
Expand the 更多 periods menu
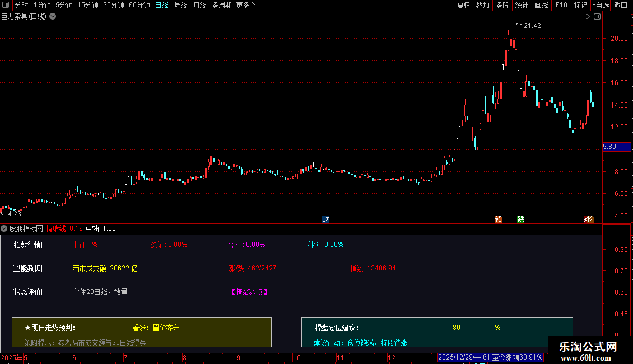point(245,5)
